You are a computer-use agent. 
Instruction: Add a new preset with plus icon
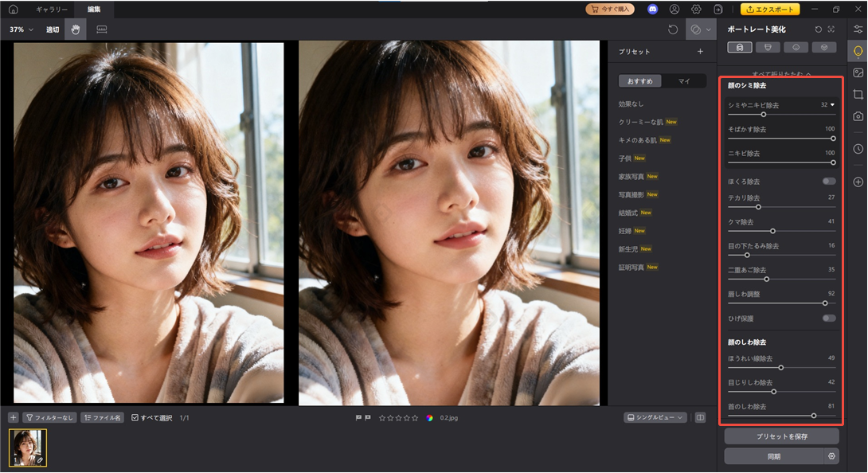[700, 52]
